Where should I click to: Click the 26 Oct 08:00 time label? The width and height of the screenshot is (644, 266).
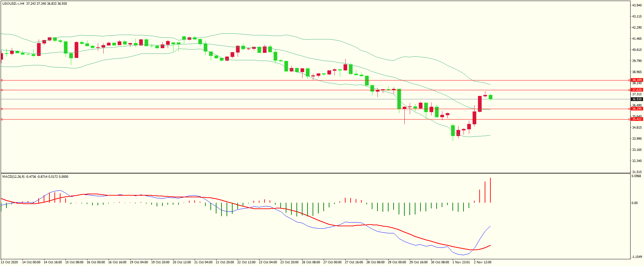[311, 262]
